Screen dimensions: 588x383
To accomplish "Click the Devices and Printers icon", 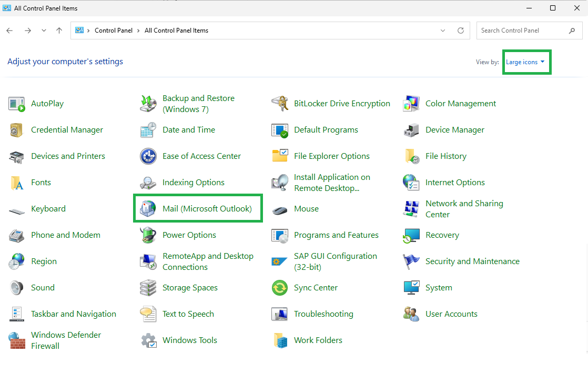I will [x=16, y=156].
